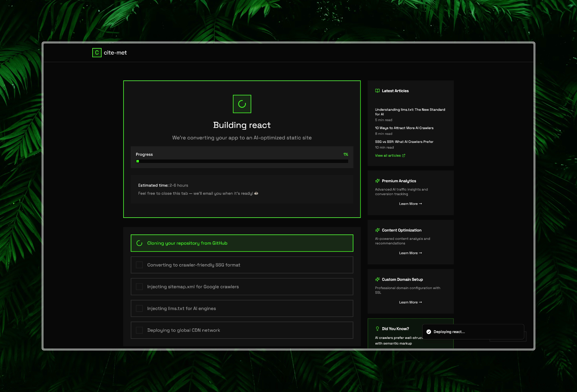Click the lightbulb icon in Did You Know

tap(377, 329)
